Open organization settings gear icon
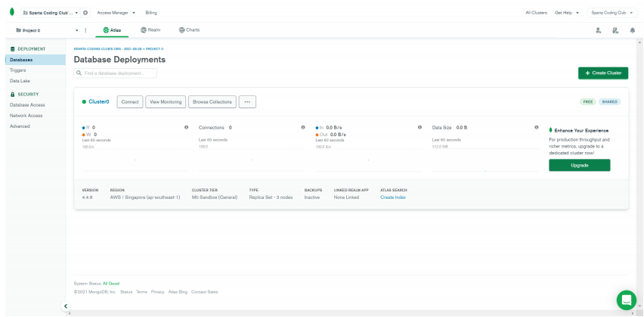This screenshot has height=317, width=644. pos(85,13)
